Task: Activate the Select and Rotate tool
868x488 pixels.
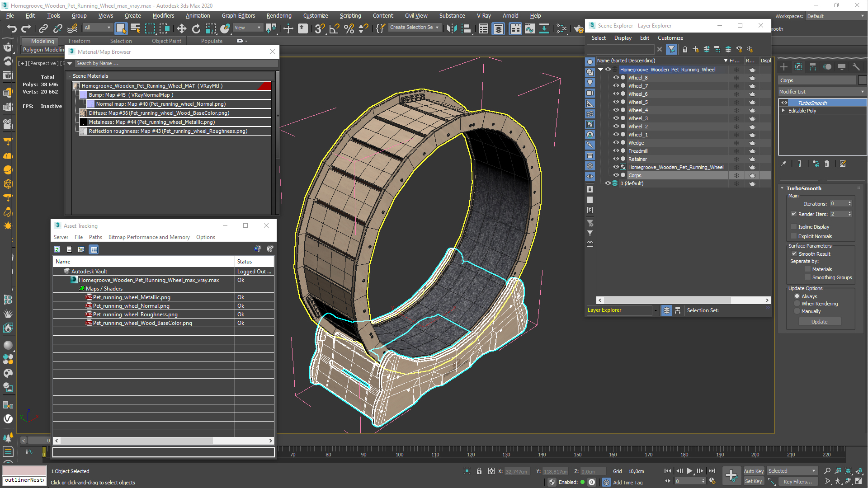Action: coord(196,28)
